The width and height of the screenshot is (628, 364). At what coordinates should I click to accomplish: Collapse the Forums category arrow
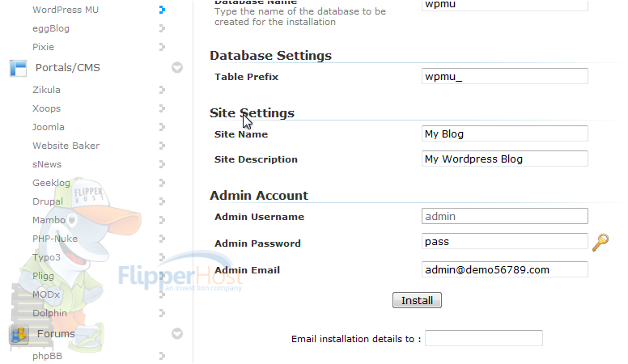[177, 333]
